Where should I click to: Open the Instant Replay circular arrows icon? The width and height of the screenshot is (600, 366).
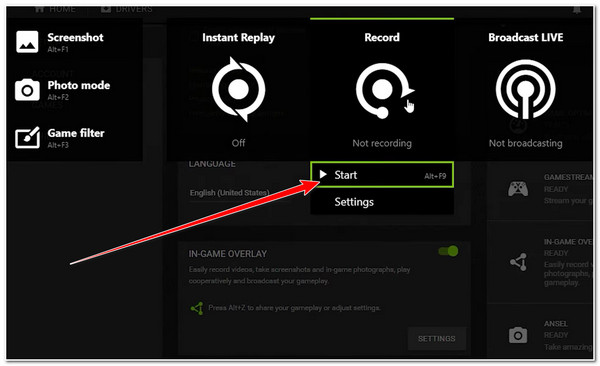[x=238, y=89]
